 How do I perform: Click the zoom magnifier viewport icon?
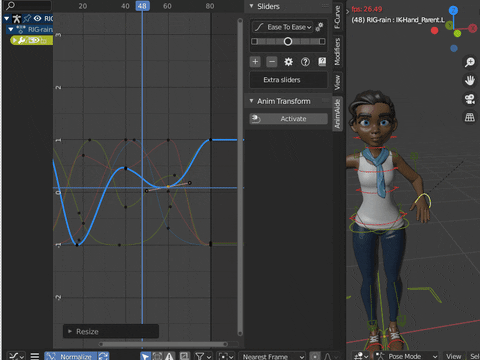click(470, 62)
